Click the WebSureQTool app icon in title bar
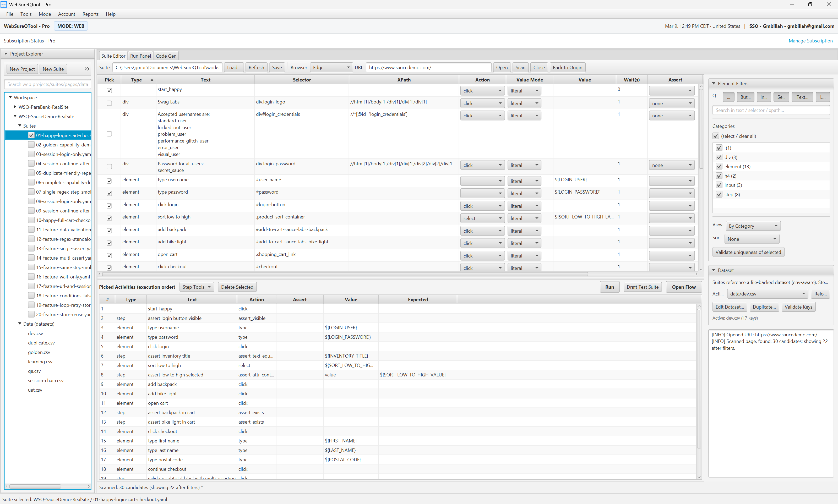 4,4
